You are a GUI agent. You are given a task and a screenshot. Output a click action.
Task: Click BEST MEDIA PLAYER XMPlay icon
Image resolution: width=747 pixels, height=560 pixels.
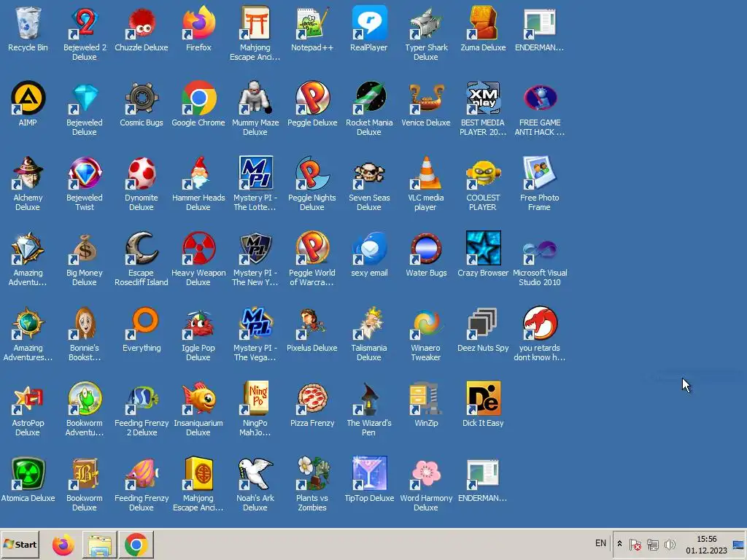[483, 98]
